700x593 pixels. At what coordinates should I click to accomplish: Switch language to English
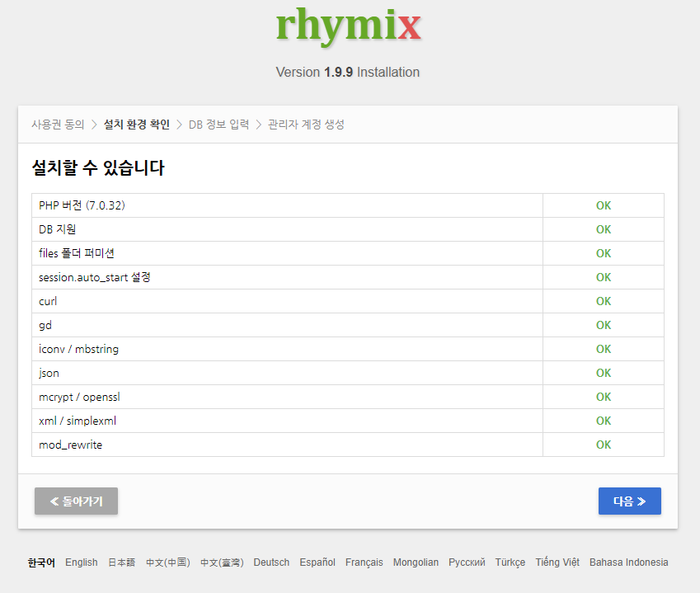(82, 562)
